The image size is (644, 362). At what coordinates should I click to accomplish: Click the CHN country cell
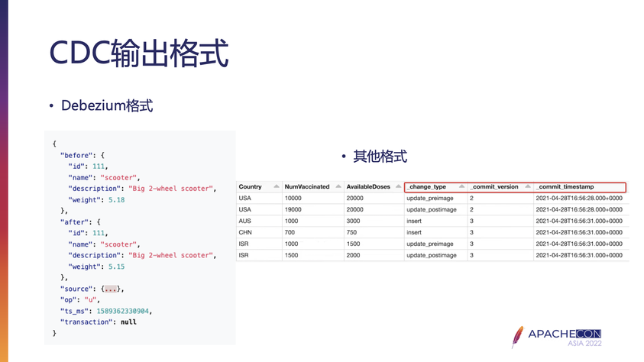coord(245,233)
